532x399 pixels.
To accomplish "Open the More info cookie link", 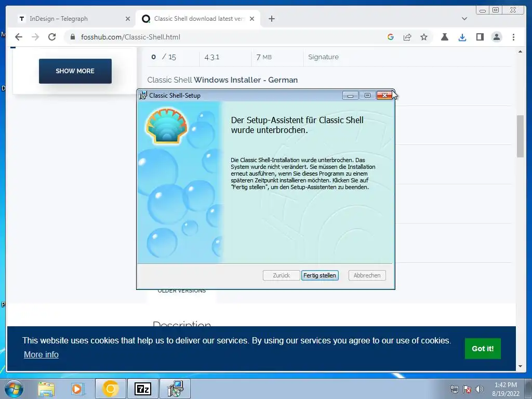I will coord(41,354).
